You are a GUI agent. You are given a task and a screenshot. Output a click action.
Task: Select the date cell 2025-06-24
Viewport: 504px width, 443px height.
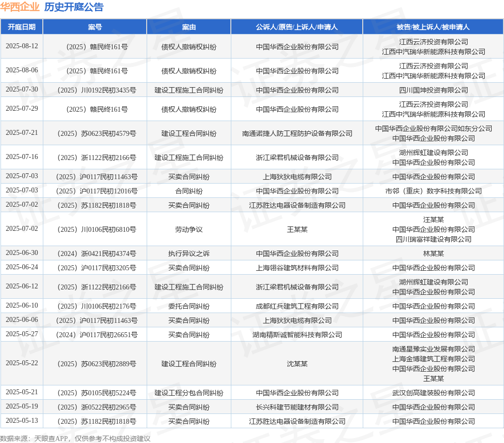pyautogui.click(x=22, y=267)
